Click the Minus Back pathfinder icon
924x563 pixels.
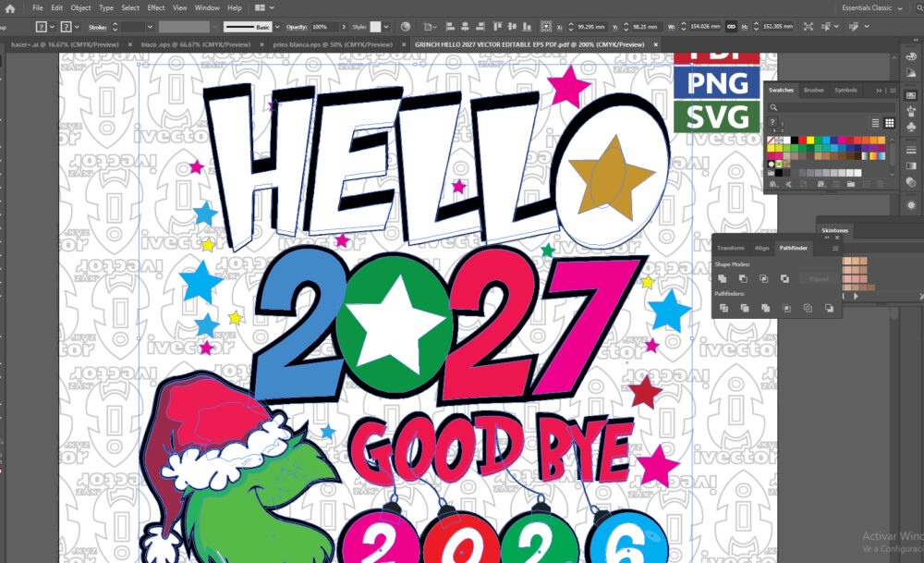coord(829,309)
